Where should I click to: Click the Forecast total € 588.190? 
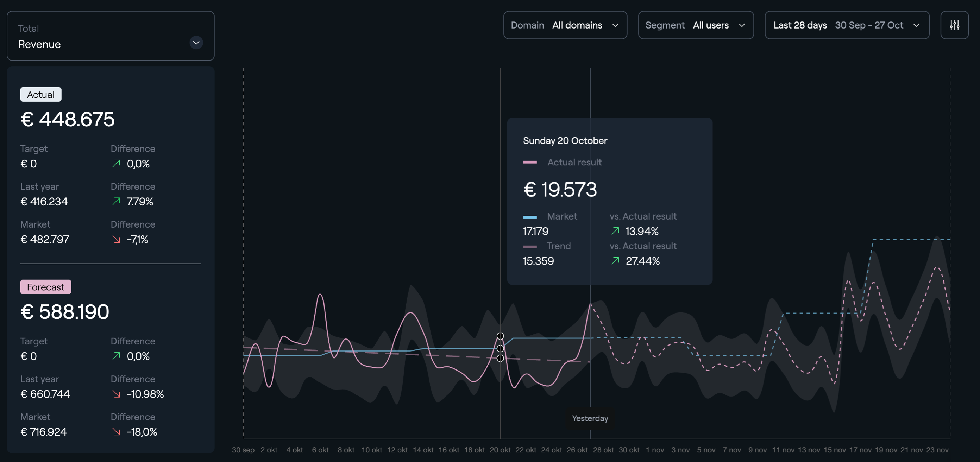tap(65, 311)
